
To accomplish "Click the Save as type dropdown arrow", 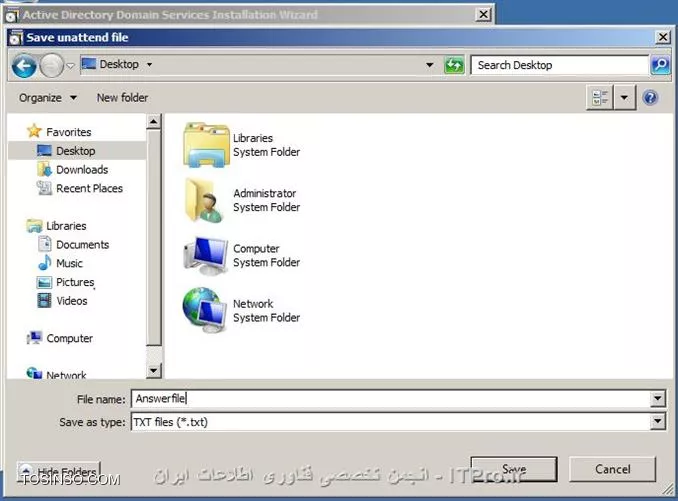I will [657, 421].
